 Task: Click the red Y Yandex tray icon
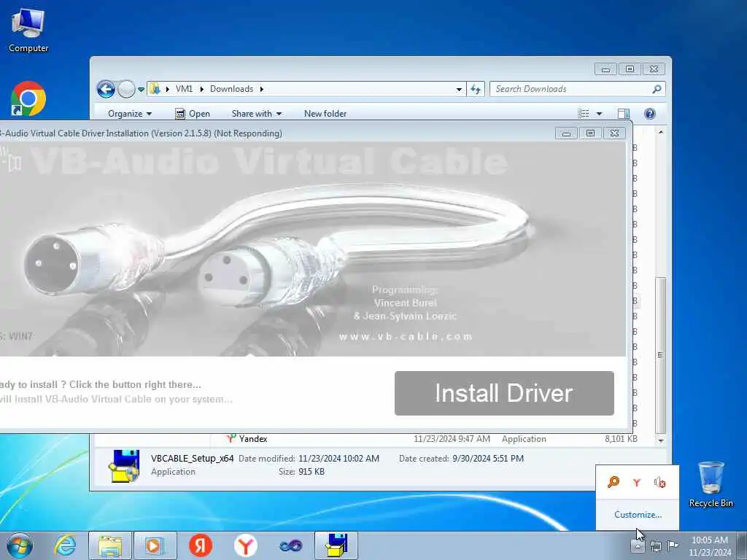637,483
